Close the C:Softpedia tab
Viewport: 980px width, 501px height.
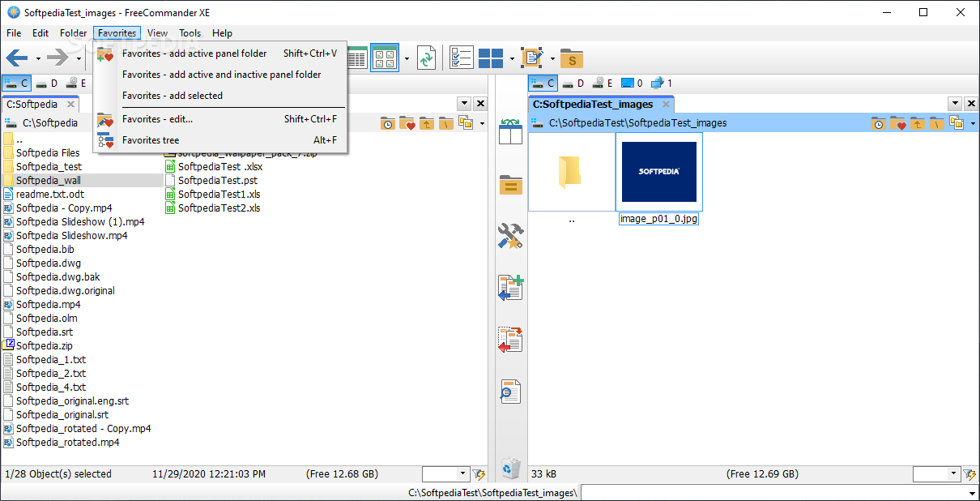70,105
